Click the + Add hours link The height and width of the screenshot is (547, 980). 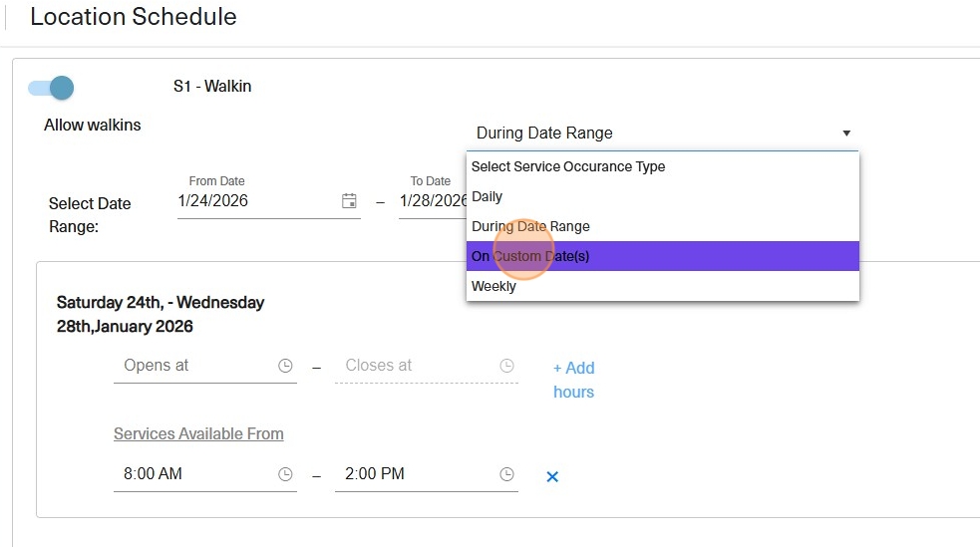tap(573, 380)
